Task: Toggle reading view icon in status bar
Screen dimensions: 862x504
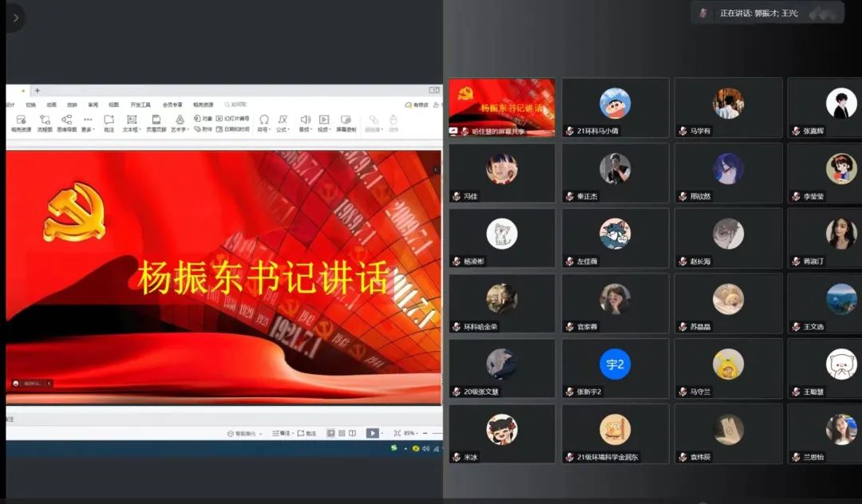Action: 352,433
